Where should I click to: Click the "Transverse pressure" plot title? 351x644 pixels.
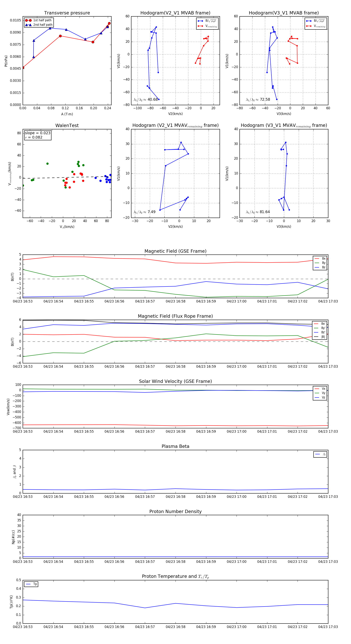[x=67, y=13]
